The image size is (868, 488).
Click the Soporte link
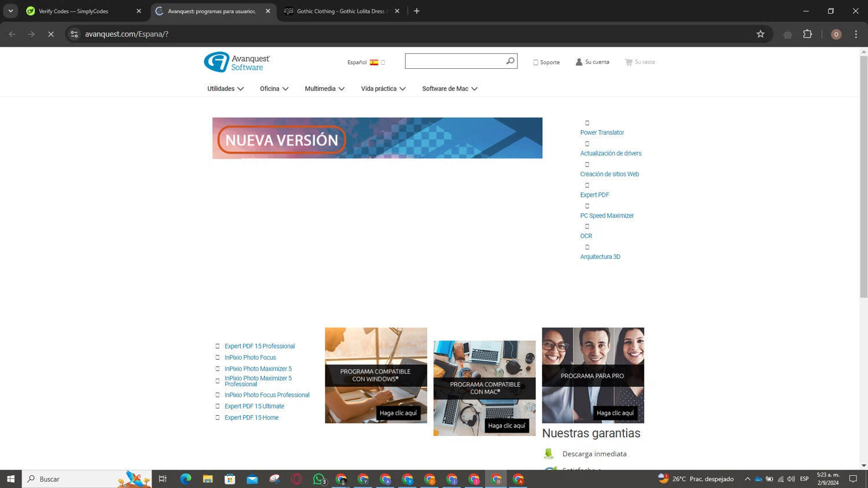pyautogui.click(x=550, y=62)
